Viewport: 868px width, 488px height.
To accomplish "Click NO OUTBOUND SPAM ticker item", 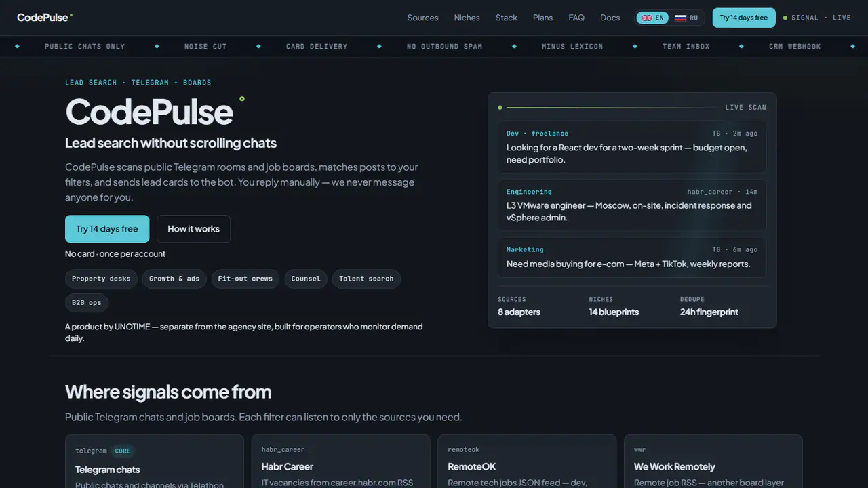I will pos(444,47).
